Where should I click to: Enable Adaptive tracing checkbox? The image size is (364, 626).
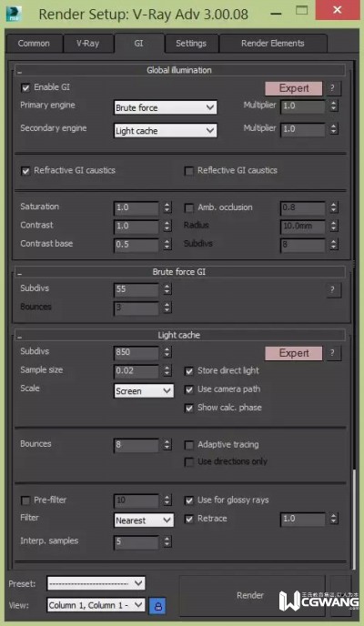click(188, 445)
